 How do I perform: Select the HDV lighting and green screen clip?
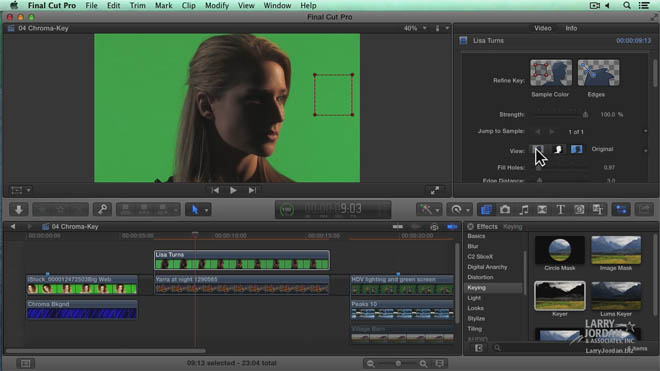(402, 285)
